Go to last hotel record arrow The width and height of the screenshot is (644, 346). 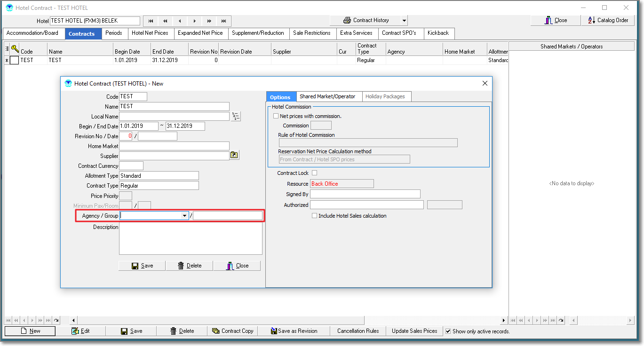point(224,21)
